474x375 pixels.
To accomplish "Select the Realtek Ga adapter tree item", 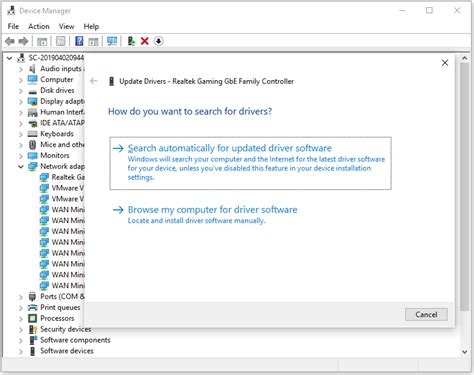I will (x=62, y=177).
